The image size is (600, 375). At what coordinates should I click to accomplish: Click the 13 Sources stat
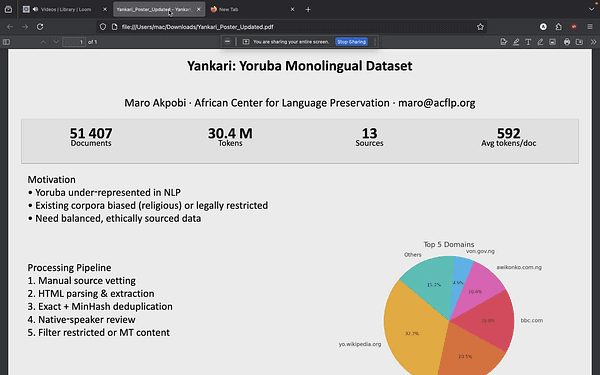[369, 137]
